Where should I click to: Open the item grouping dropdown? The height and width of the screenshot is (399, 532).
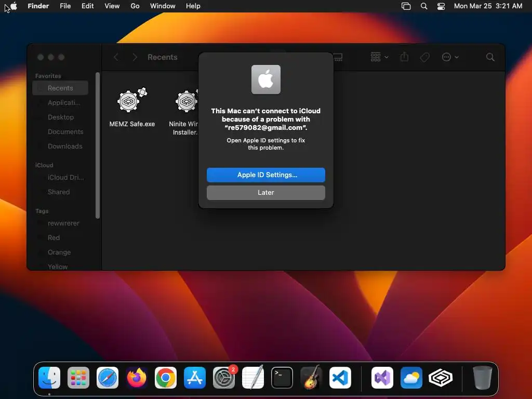point(379,57)
